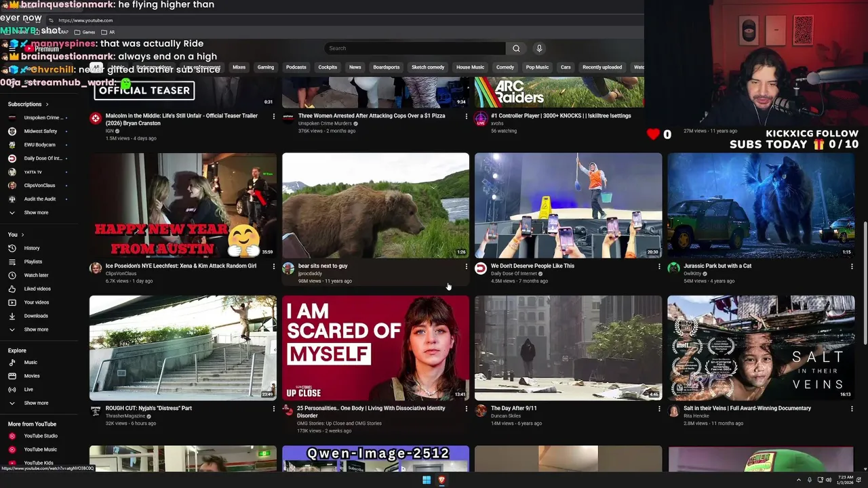This screenshot has width=868, height=488.
Task: Open Liked videos in sidebar
Action: pos(37,289)
